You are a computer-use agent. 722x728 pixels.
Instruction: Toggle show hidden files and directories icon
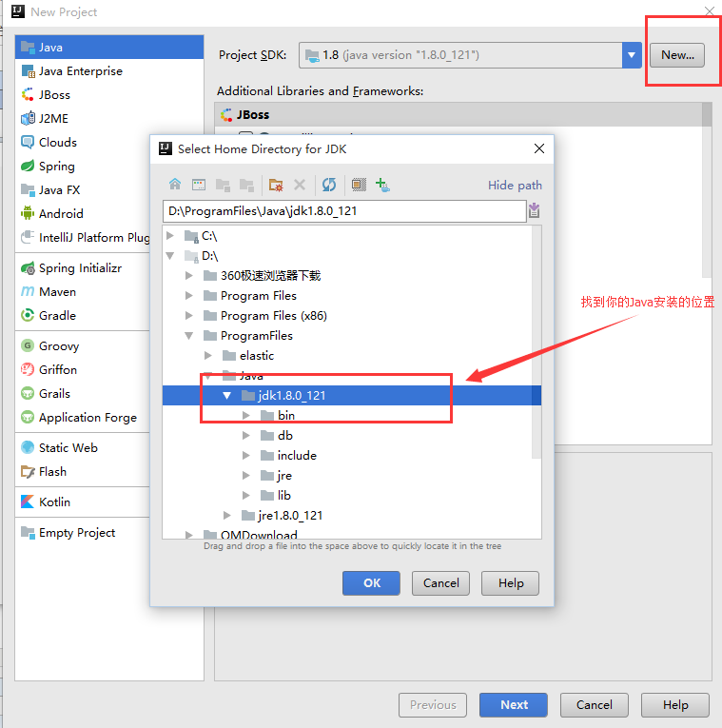[359, 185]
